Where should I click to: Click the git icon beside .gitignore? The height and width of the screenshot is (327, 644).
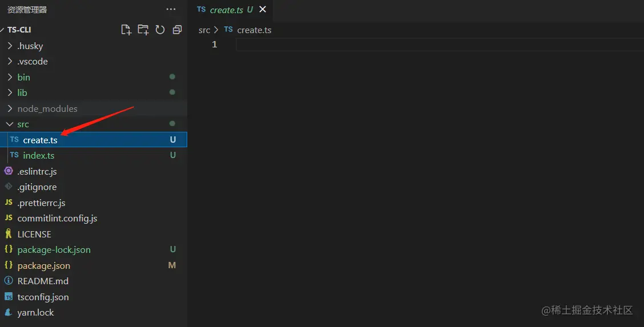[x=8, y=186]
